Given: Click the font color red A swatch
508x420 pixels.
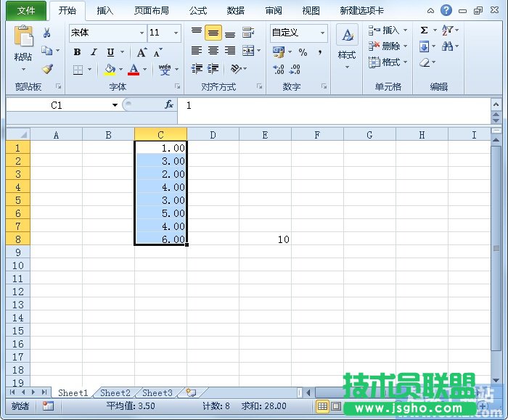Looking at the screenshot, I should click(133, 70).
